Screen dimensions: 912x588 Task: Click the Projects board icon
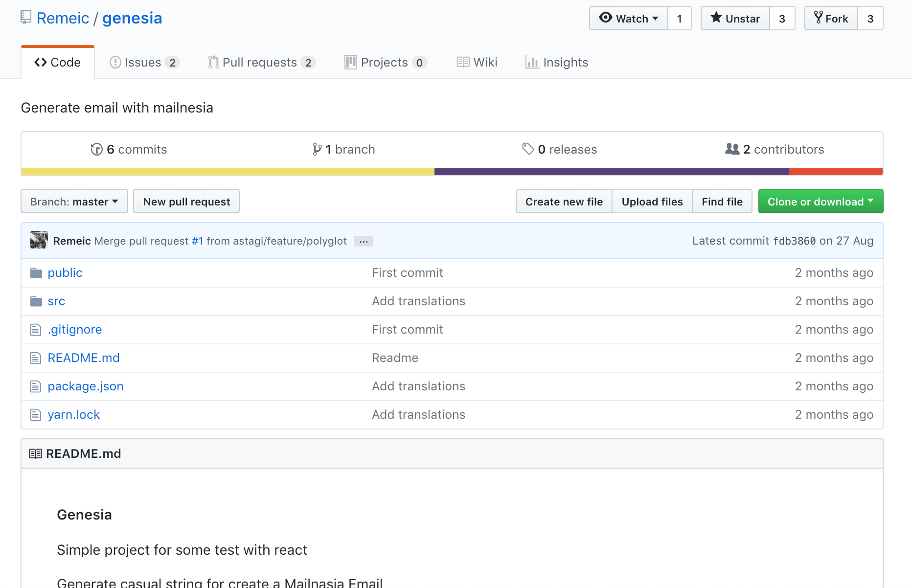(350, 62)
